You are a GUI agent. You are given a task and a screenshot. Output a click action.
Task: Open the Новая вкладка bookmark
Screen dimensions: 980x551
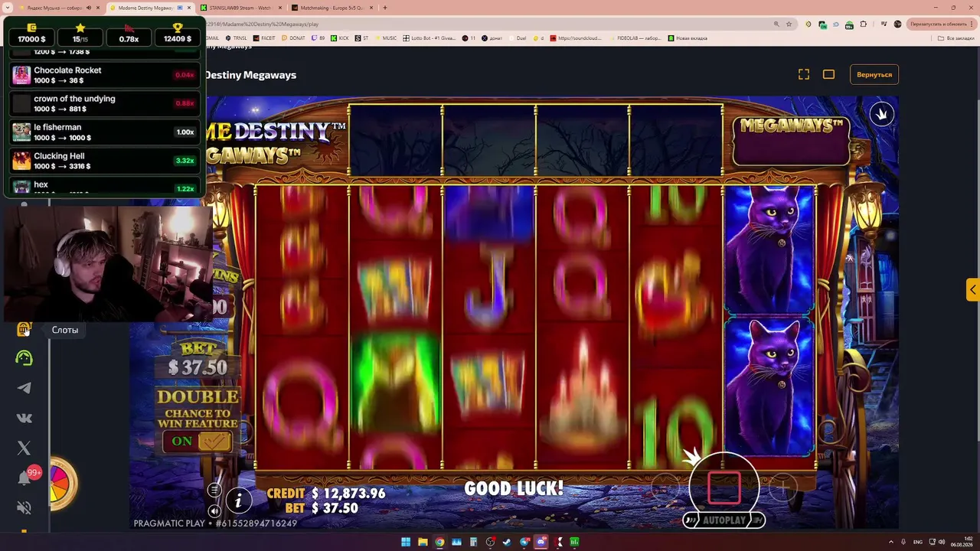(x=688, y=38)
